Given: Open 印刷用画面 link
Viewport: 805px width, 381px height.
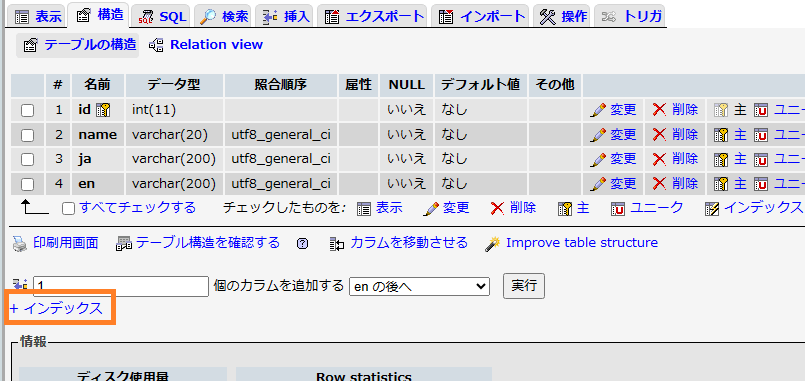Looking at the screenshot, I should [x=65, y=242].
